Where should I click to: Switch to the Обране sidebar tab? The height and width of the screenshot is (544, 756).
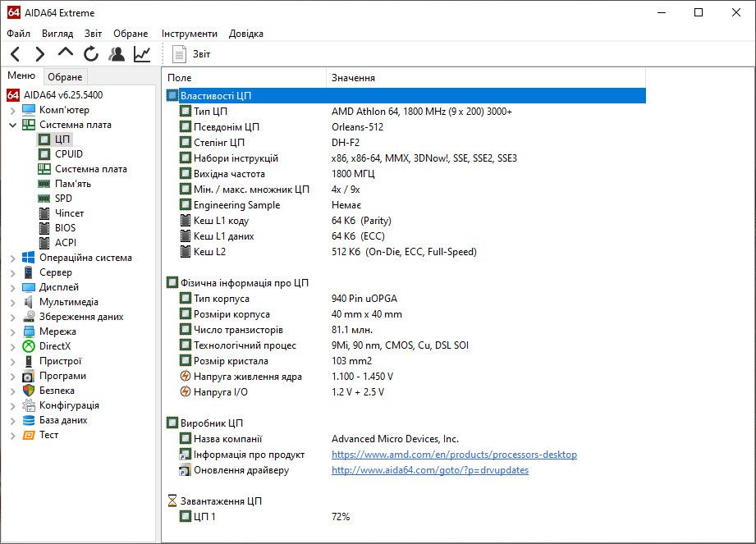coord(65,77)
